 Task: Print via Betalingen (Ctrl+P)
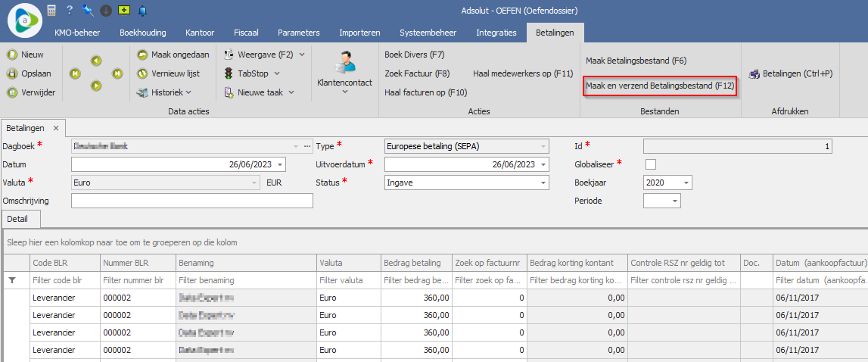click(791, 73)
